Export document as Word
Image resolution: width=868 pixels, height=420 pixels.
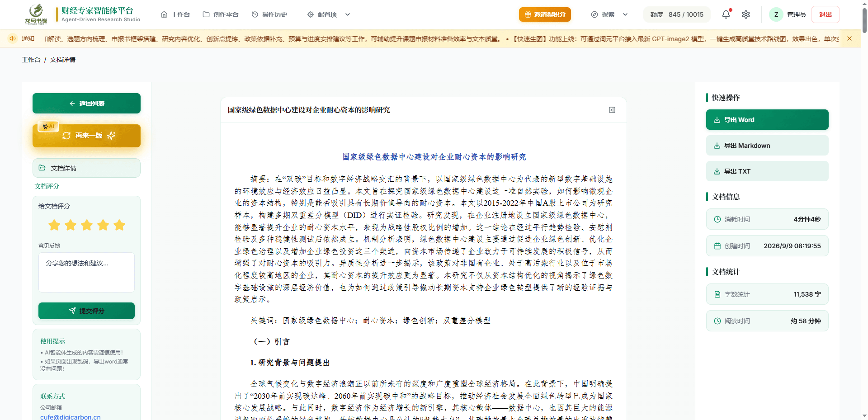[767, 120]
